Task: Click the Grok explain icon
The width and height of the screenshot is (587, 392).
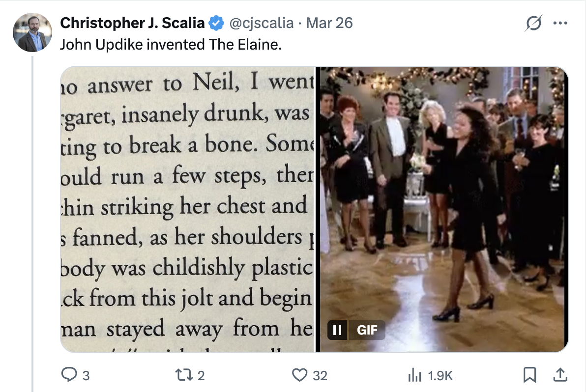Action: click(x=533, y=23)
